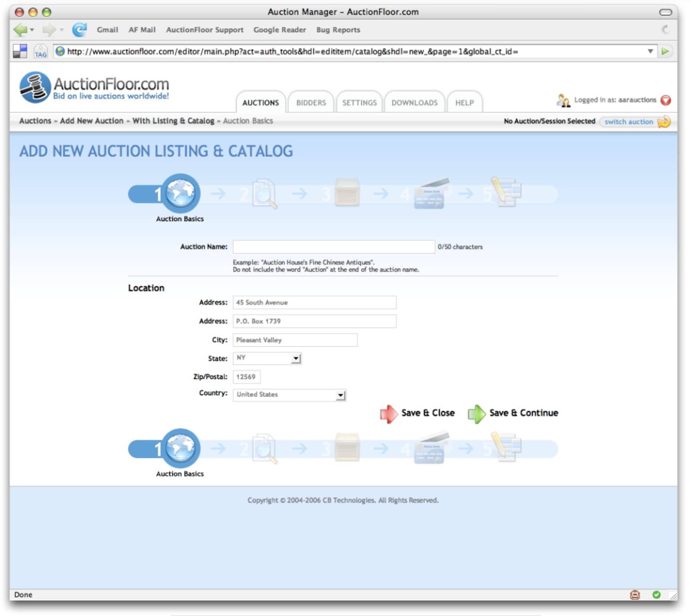Open the Gmail bookmark

[x=108, y=30]
